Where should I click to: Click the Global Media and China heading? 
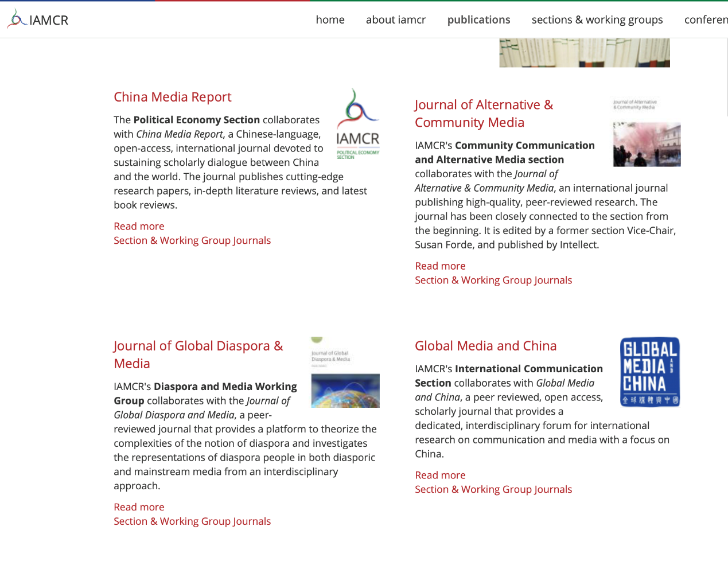click(485, 346)
